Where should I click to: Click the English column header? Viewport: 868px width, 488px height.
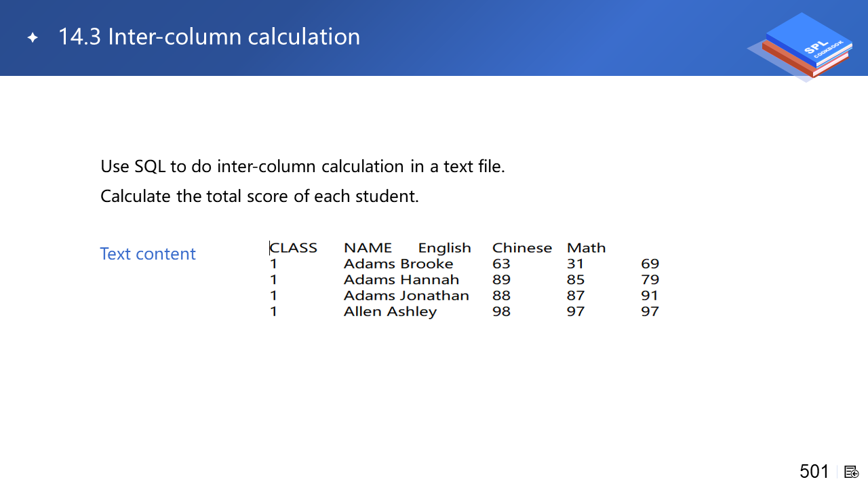pos(444,248)
